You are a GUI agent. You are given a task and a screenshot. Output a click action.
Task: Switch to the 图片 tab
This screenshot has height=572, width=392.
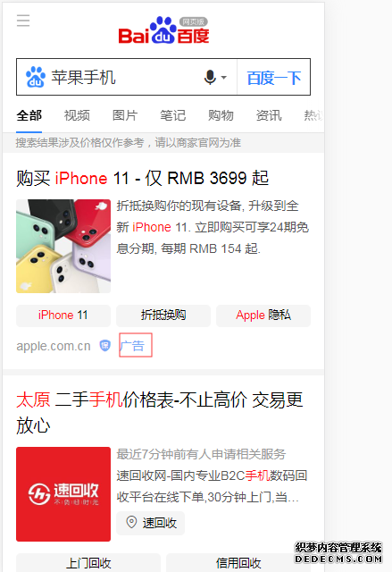coord(125,115)
